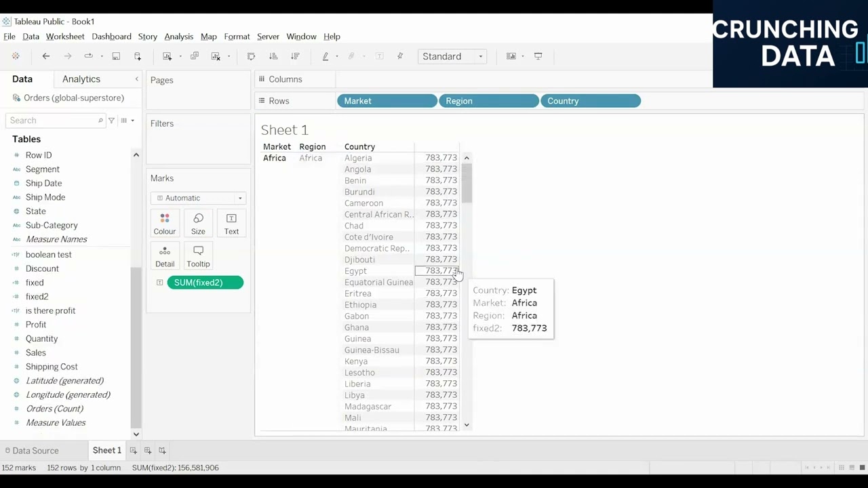Screen dimensions: 868x488
Task: Click the Africa Market header cell
Action: [x=275, y=158]
